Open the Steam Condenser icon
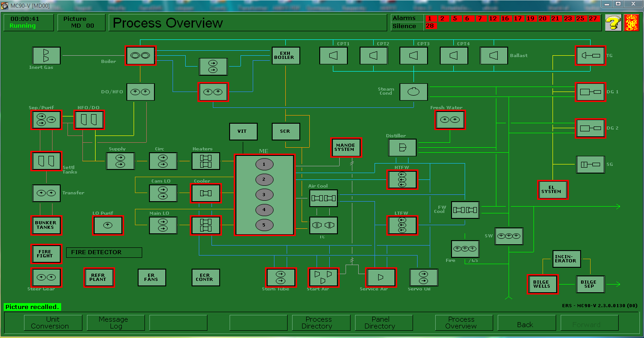 coord(413,92)
